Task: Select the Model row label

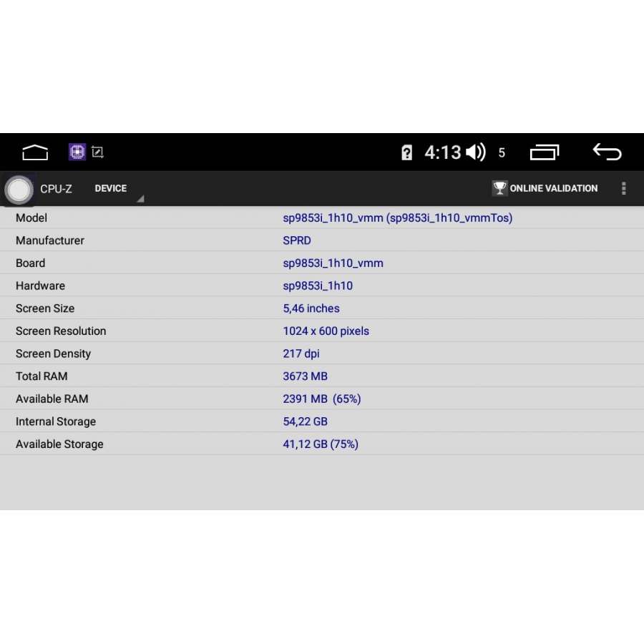Action: pyautogui.click(x=31, y=218)
